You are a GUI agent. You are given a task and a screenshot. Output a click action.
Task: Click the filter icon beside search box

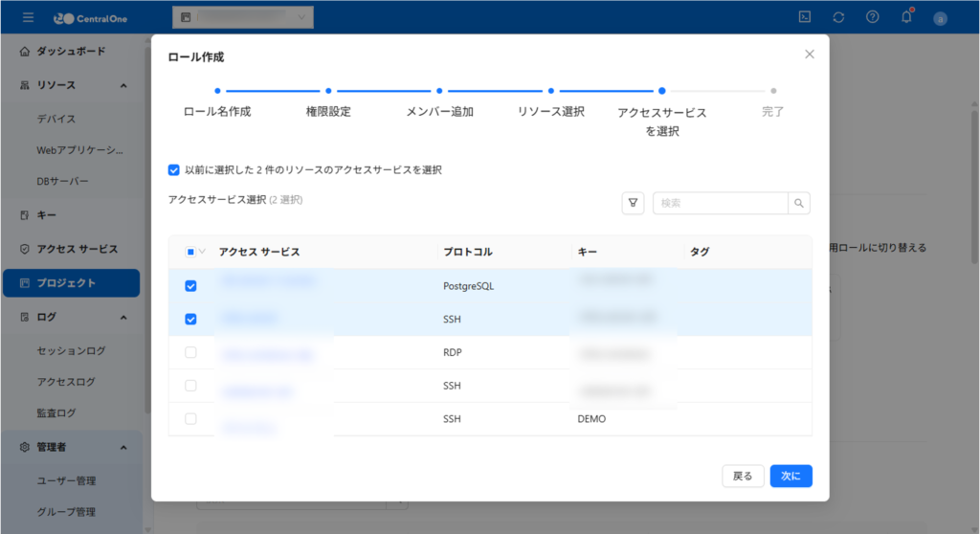[633, 203]
